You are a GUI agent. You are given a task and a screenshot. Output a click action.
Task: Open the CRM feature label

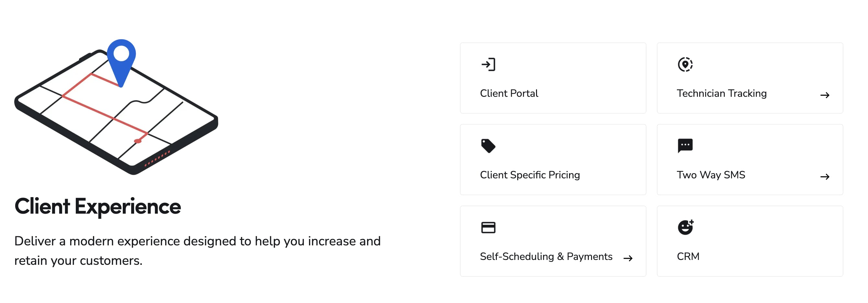pyautogui.click(x=688, y=256)
